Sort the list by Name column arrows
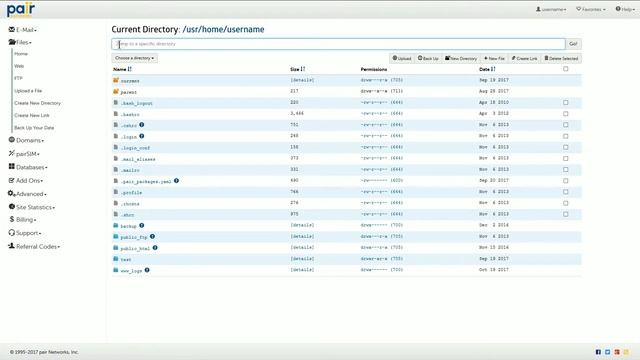640x360 pixels. (129, 69)
